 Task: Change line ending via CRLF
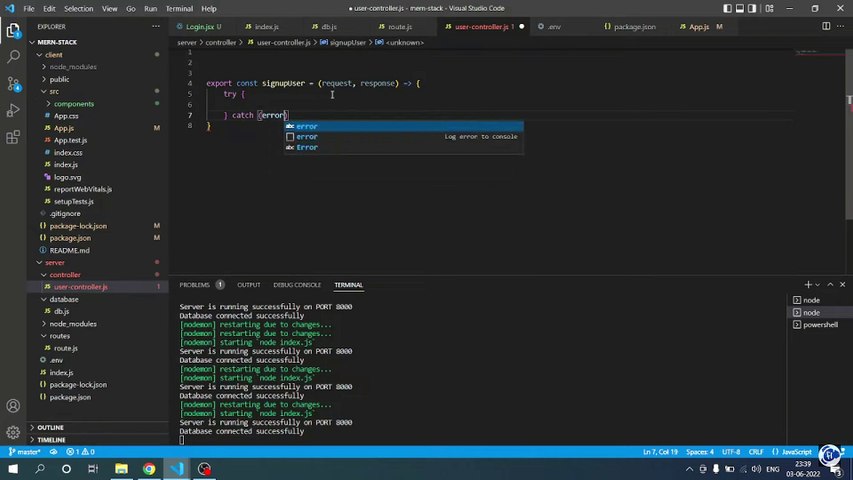pos(756,452)
